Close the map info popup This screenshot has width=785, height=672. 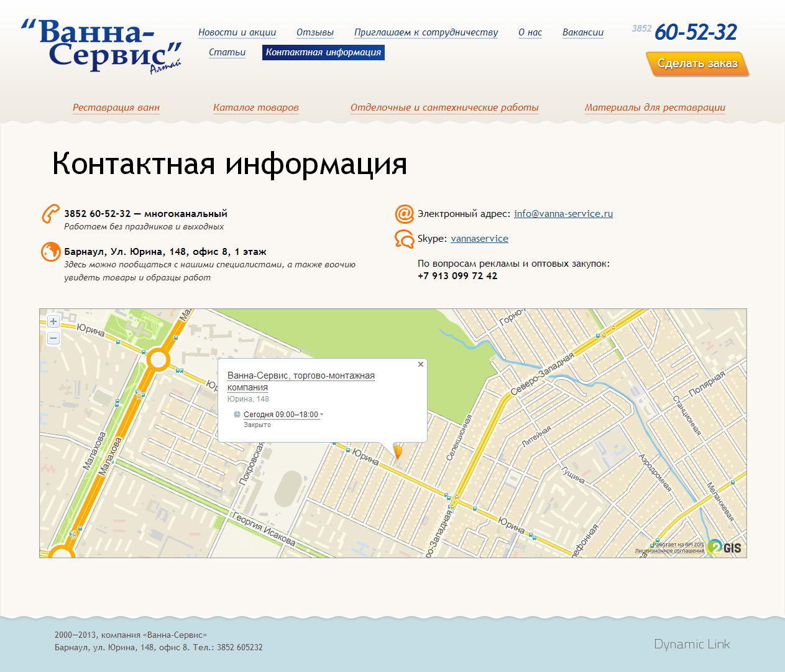pyautogui.click(x=421, y=364)
